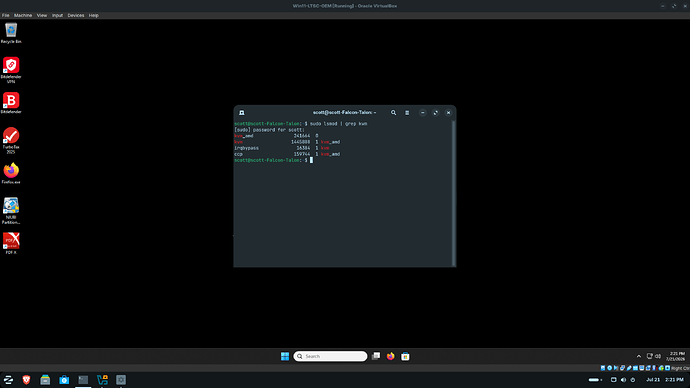690x388 pixels.
Task: Open the Windows Start button in the guest
Action: pyautogui.click(x=285, y=356)
